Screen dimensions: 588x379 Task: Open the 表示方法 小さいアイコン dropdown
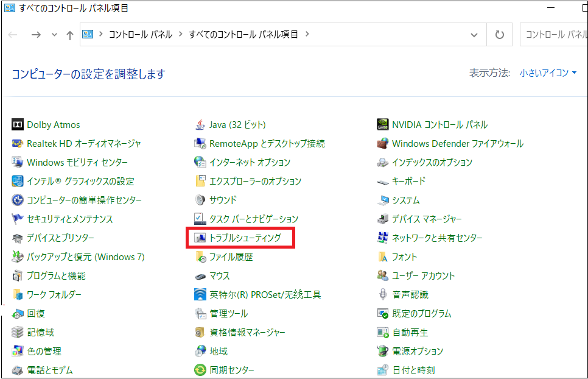[x=548, y=73]
